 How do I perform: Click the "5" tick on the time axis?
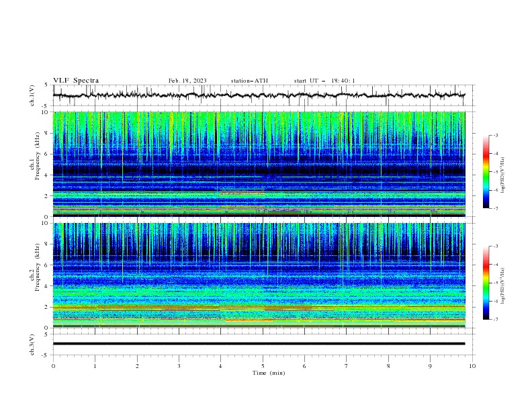pyautogui.click(x=263, y=366)
